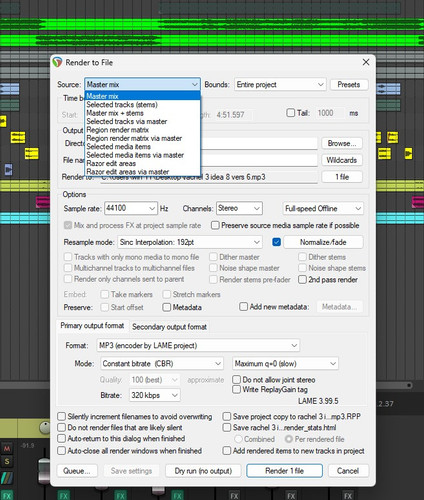424x500 pixels.
Task: Enable Add rendered items to new tracks
Action: point(227,451)
